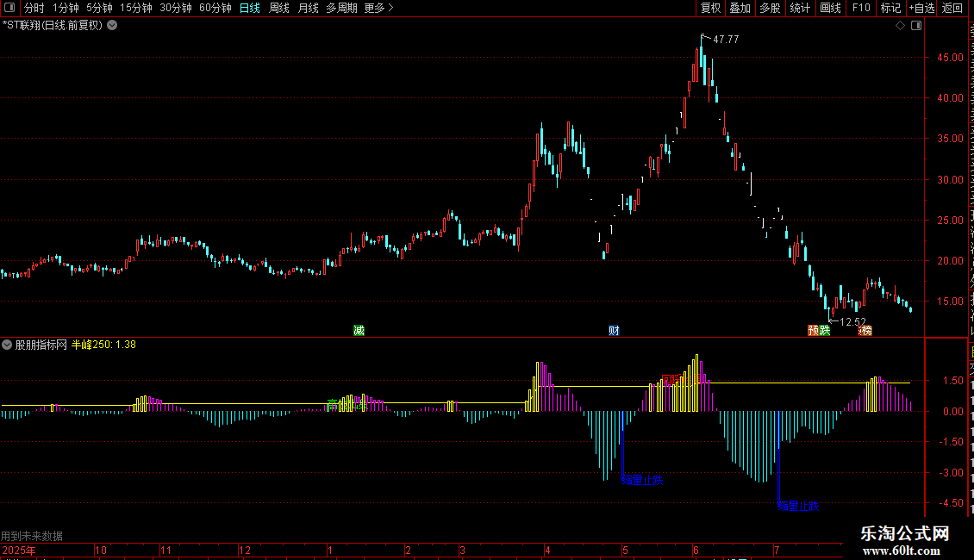
Task: Click the 预 forecast event marker
Action: tap(813, 330)
